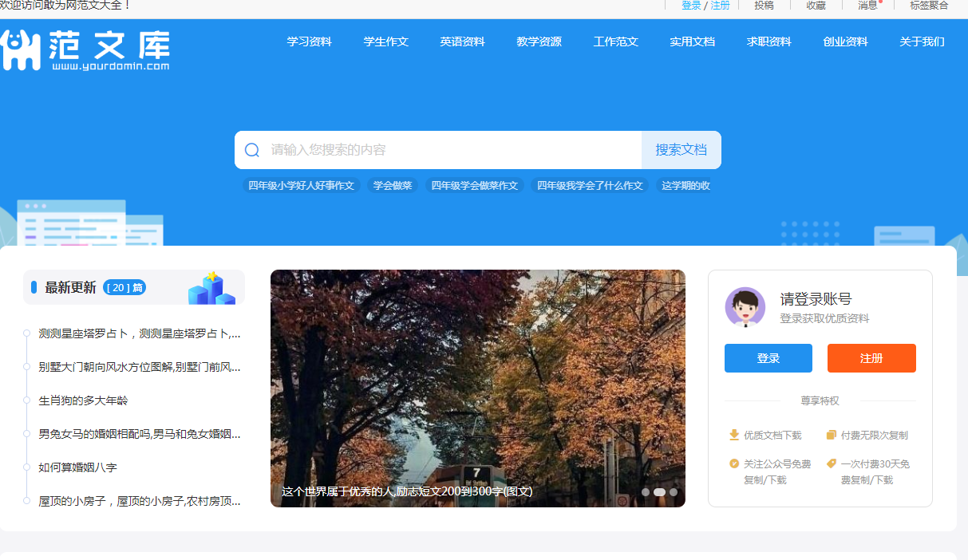This screenshot has height=560, width=968.
Task: Select the active middle carousel indicator
Action: tap(659, 492)
